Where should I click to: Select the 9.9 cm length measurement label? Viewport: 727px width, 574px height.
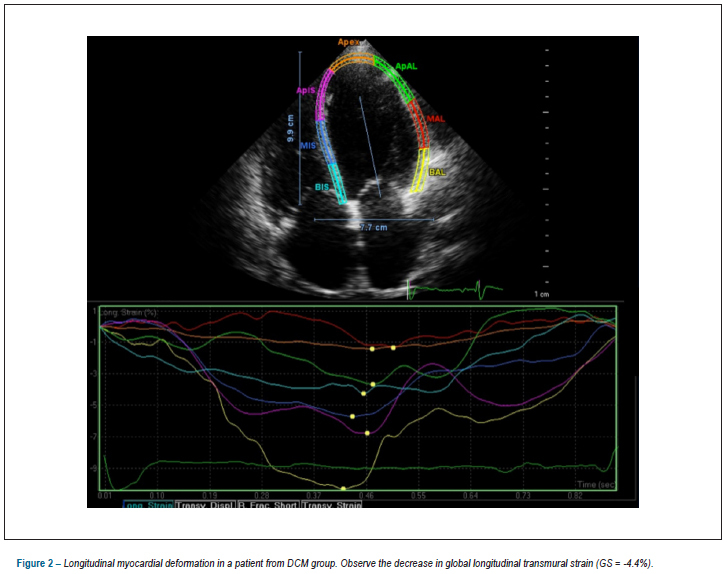tap(290, 128)
